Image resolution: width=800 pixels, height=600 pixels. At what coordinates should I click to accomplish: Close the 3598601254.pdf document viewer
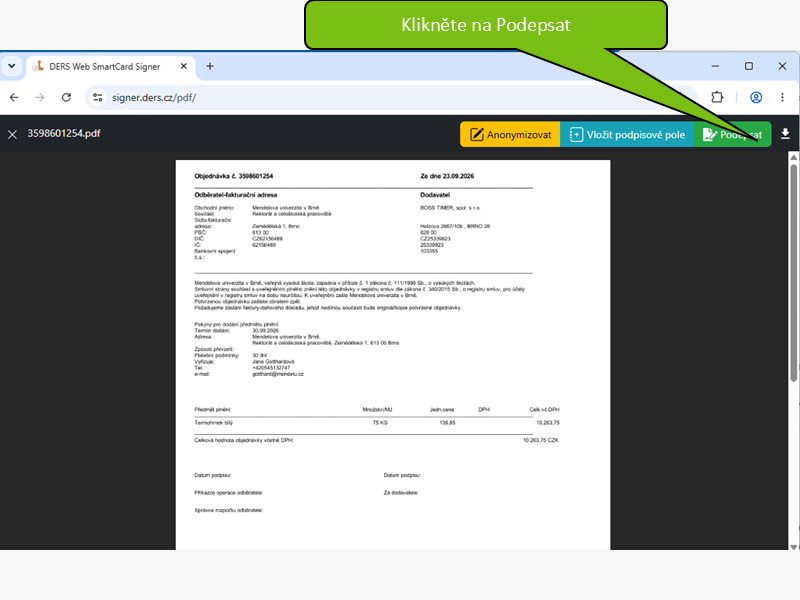point(13,134)
